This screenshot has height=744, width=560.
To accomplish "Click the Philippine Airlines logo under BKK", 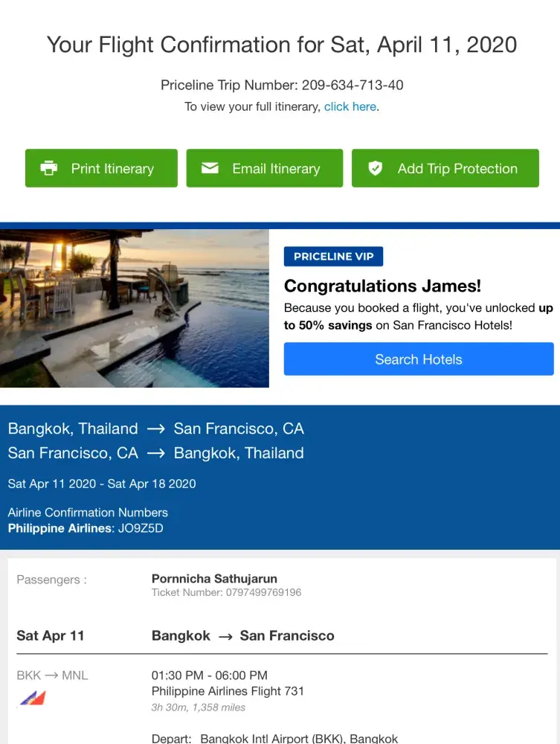I will [x=33, y=698].
